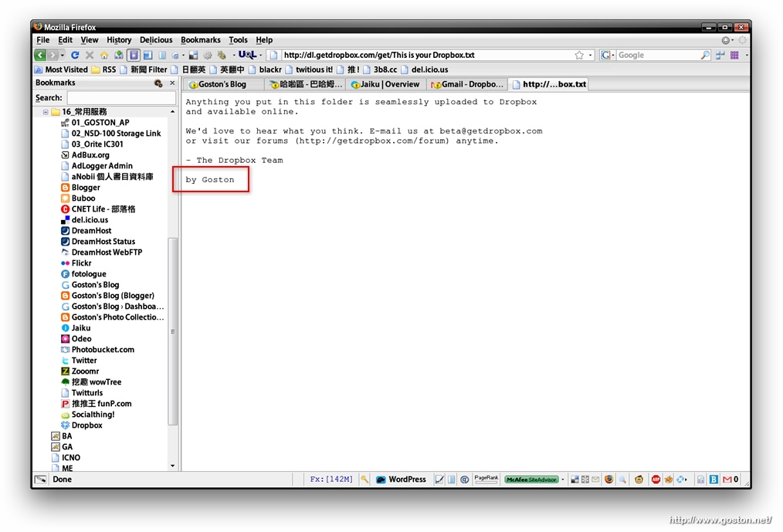Open the dropdown arrow beside the UQL icon

261,55
